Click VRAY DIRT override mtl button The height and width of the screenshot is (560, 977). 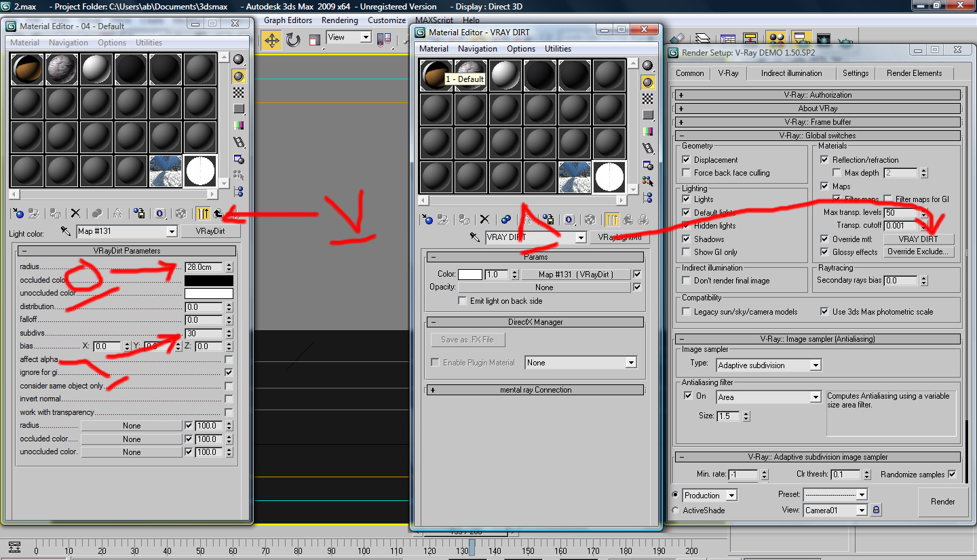(x=918, y=239)
